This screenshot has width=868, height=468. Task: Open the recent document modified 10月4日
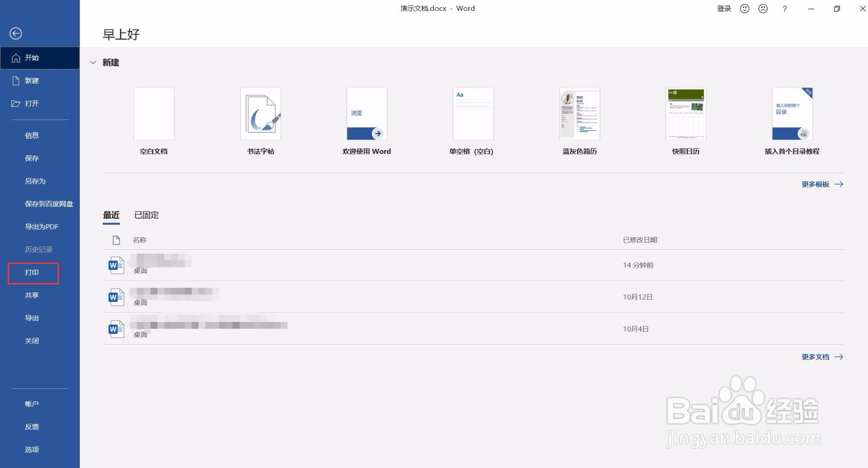(473, 328)
